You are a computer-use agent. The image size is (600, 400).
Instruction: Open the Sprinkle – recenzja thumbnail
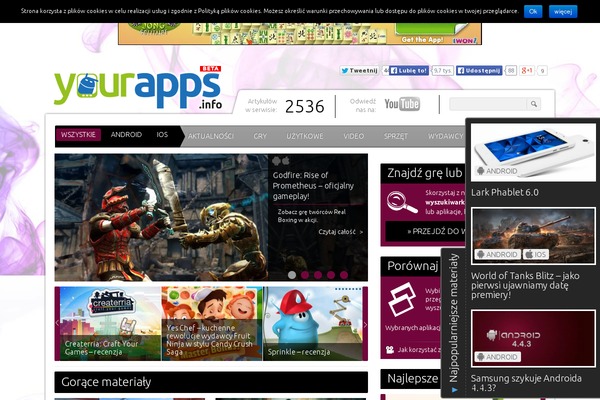point(313,323)
